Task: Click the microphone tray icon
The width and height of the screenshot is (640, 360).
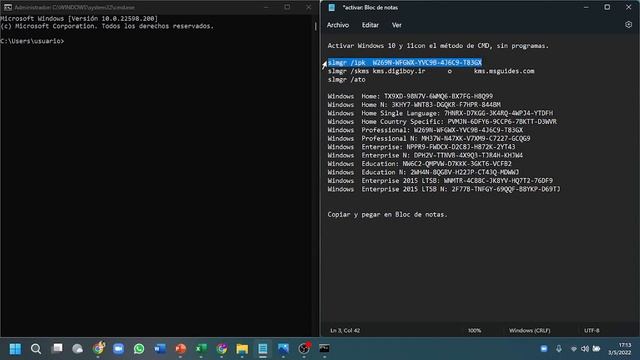Action: (x=559, y=349)
